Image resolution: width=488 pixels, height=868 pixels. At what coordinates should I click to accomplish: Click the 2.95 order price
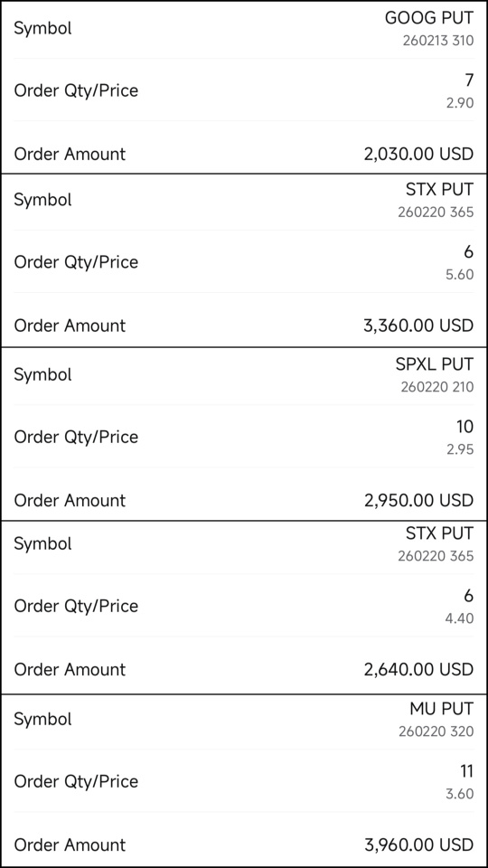point(460,449)
